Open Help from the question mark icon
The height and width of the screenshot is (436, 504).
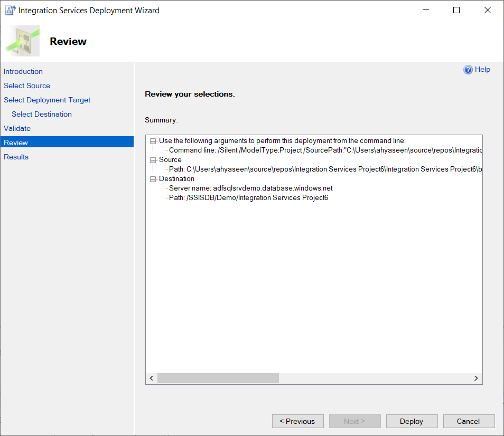pos(469,69)
